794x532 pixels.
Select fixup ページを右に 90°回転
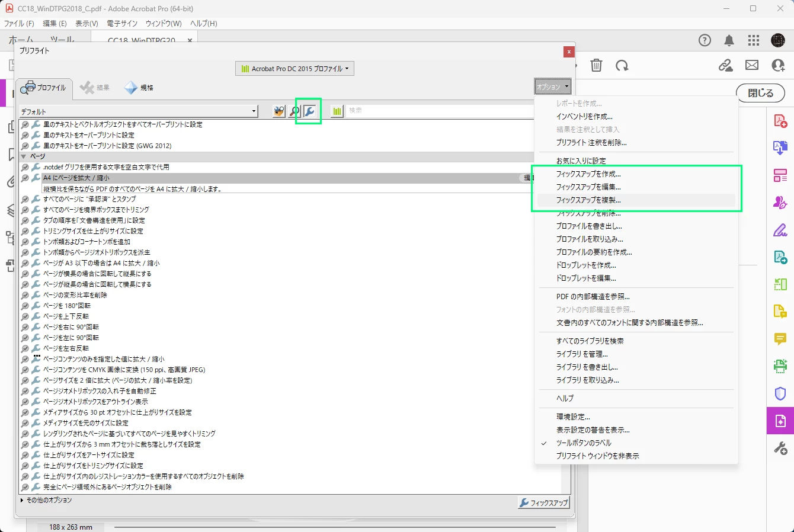pyautogui.click(x=71, y=327)
